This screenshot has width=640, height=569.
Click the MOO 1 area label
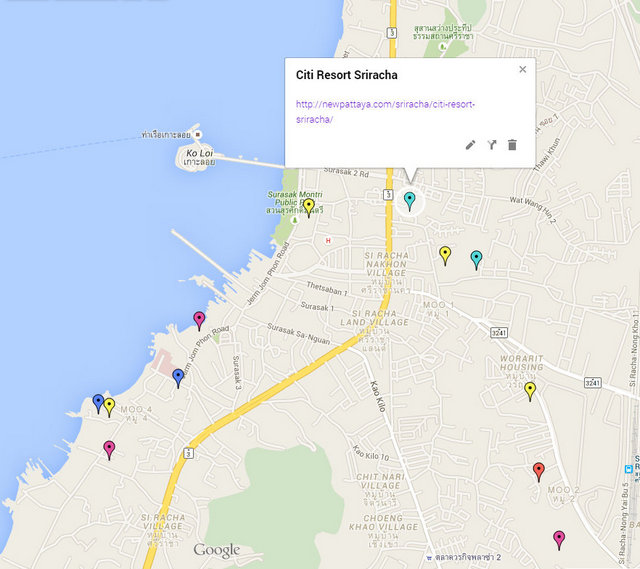438,309
